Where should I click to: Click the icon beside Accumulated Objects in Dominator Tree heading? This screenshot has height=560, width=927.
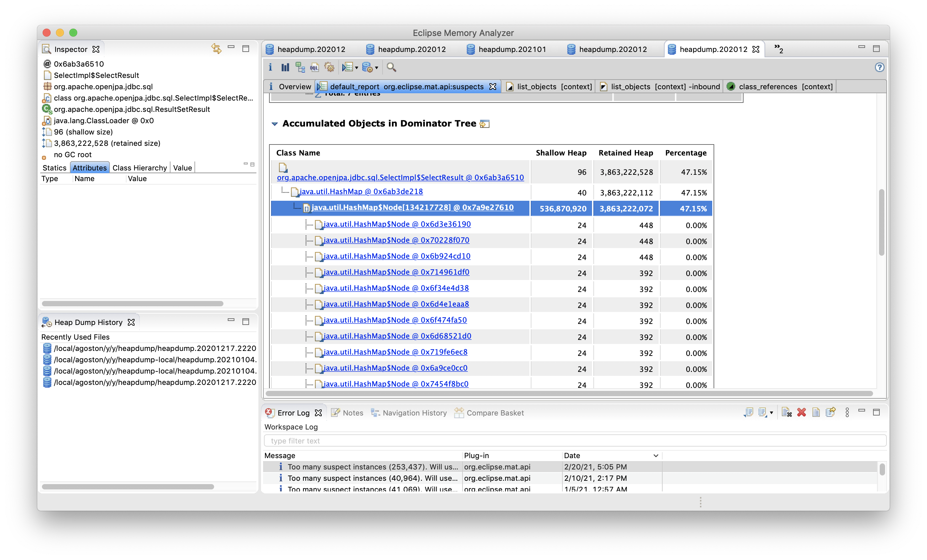(484, 124)
